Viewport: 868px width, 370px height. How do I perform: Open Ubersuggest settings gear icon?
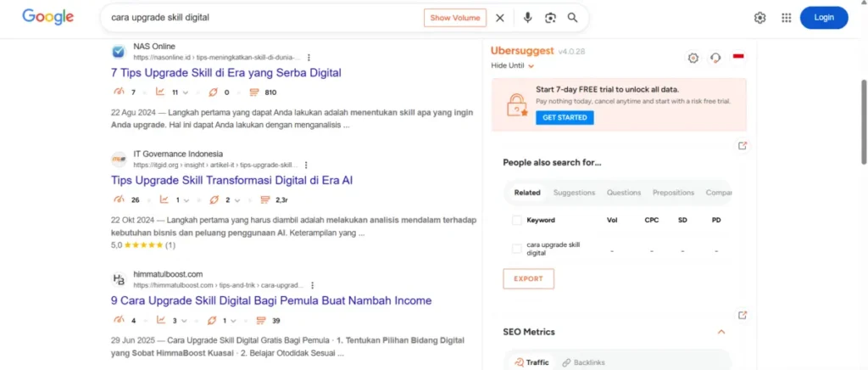click(x=693, y=58)
